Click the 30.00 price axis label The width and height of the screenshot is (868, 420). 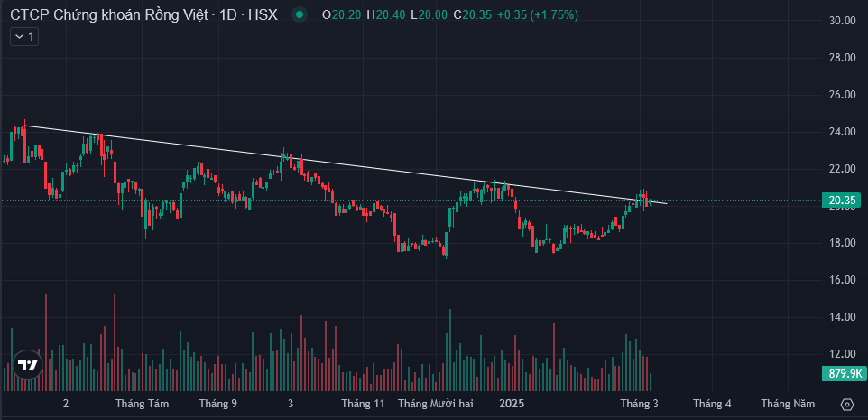(x=842, y=21)
